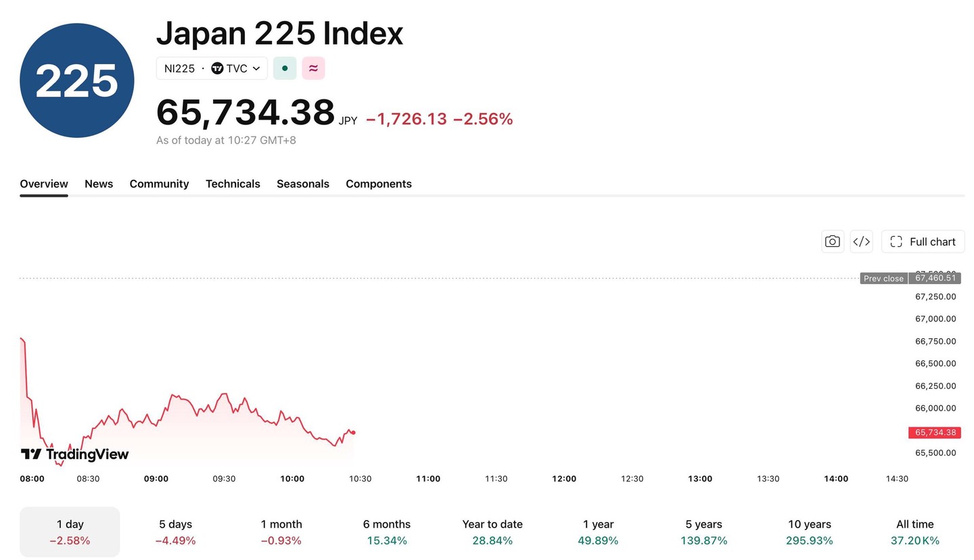Open the embed code icon
974x560 pixels.
[x=861, y=241]
